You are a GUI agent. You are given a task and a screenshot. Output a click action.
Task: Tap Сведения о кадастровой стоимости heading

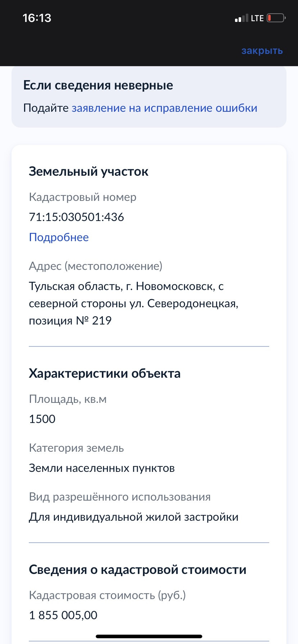pyautogui.click(x=137, y=570)
